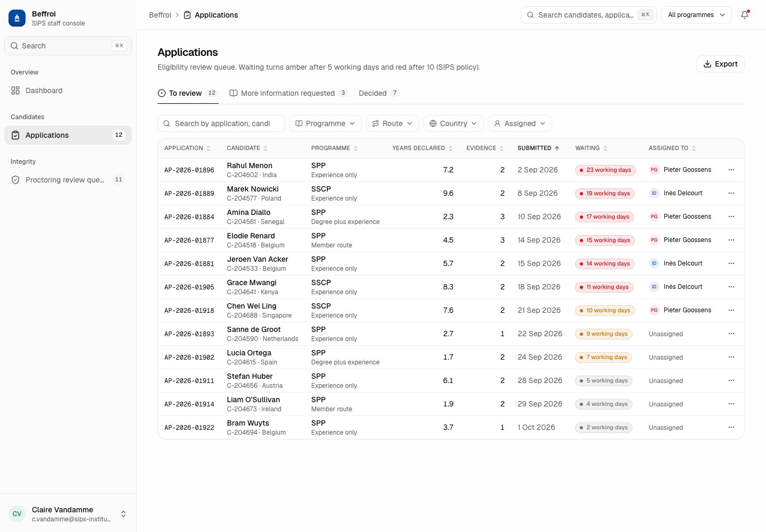Open row actions for Chen Wei Ling
The width and height of the screenshot is (766, 532).
(x=731, y=310)
